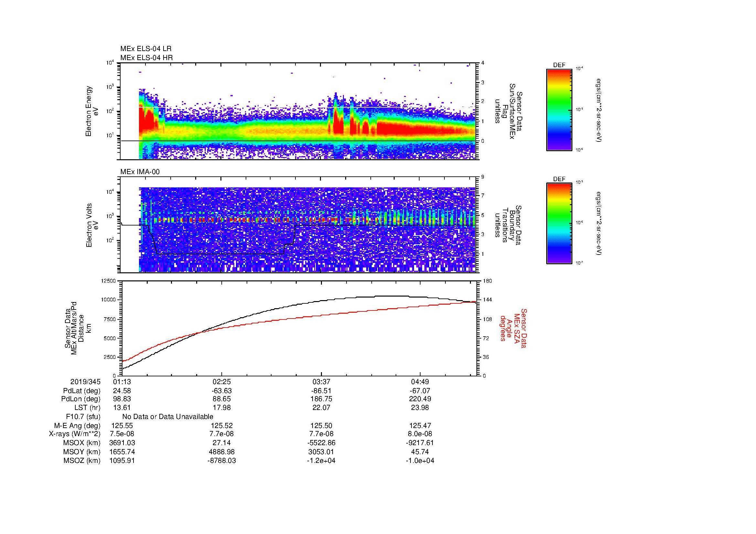Click the MSOX value 3691.03
The image size is (756, 534).
[122, 443]
